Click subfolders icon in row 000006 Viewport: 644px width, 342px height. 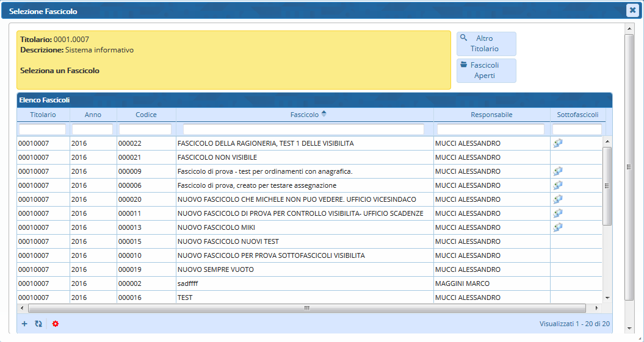pyautogui.click(x=557, y=185)
